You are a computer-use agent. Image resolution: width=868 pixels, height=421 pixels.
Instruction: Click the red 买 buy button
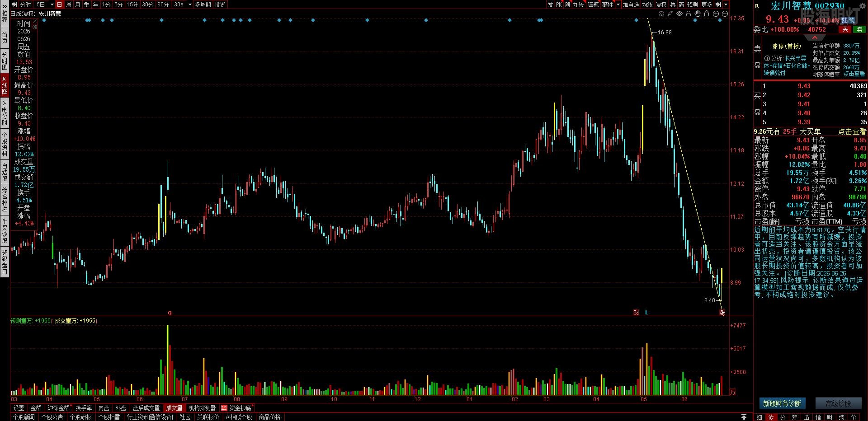coord(845,29)
